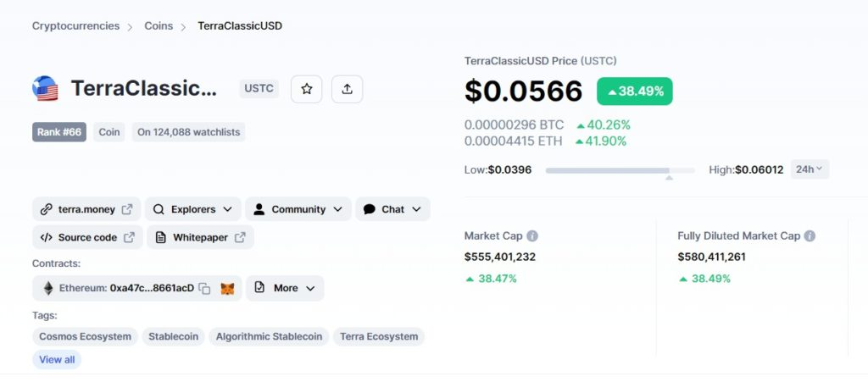The image size is (868, 382).
Task: Change the 24h time range selector
Action: tap(810, 169)
